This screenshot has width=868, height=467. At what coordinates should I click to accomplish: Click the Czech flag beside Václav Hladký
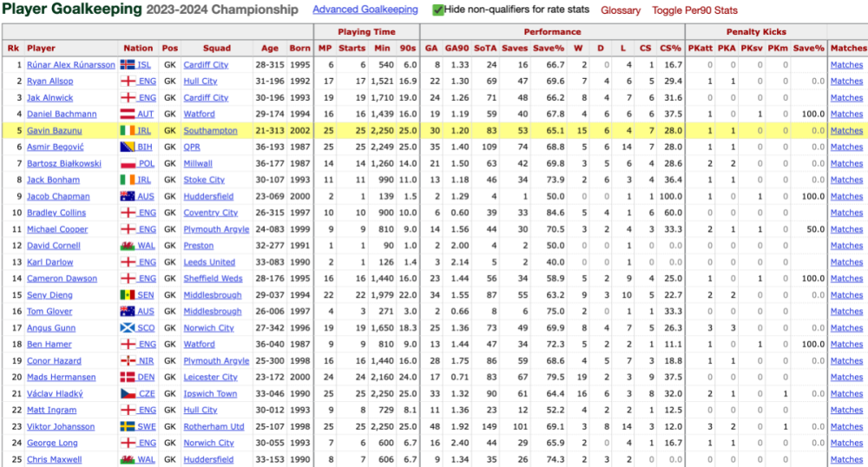pyautogui.click(x=127, y=394)
